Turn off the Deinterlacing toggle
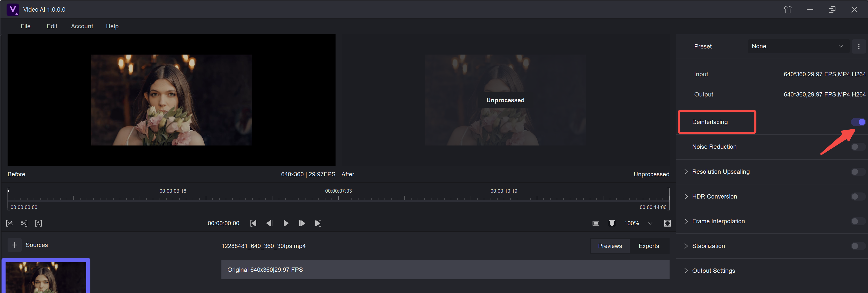 point(858,122)
